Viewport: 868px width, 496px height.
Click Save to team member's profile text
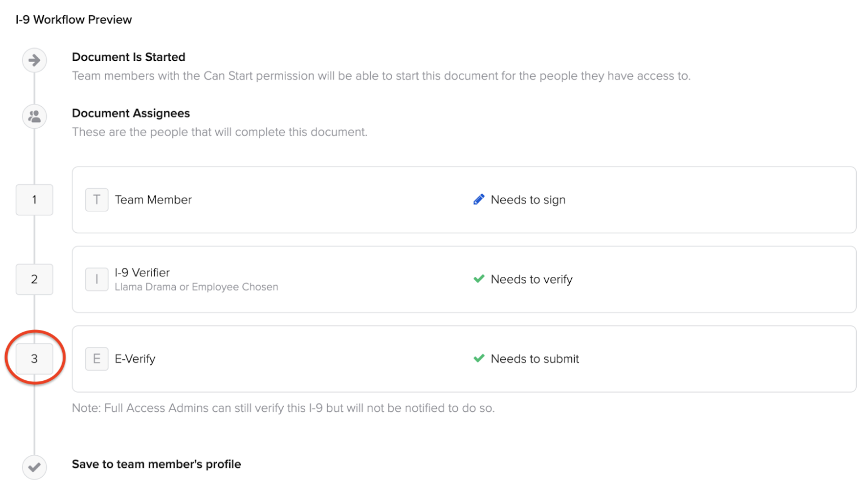[156, 464]
